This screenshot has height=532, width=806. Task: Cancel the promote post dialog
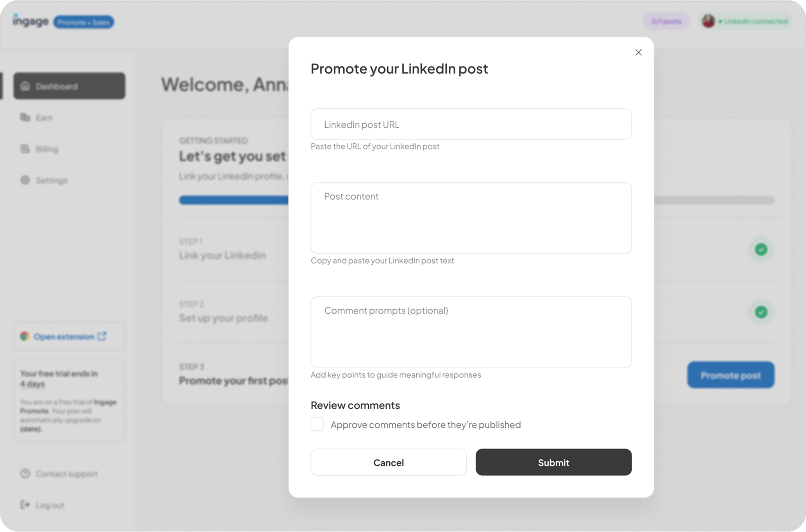389,462
